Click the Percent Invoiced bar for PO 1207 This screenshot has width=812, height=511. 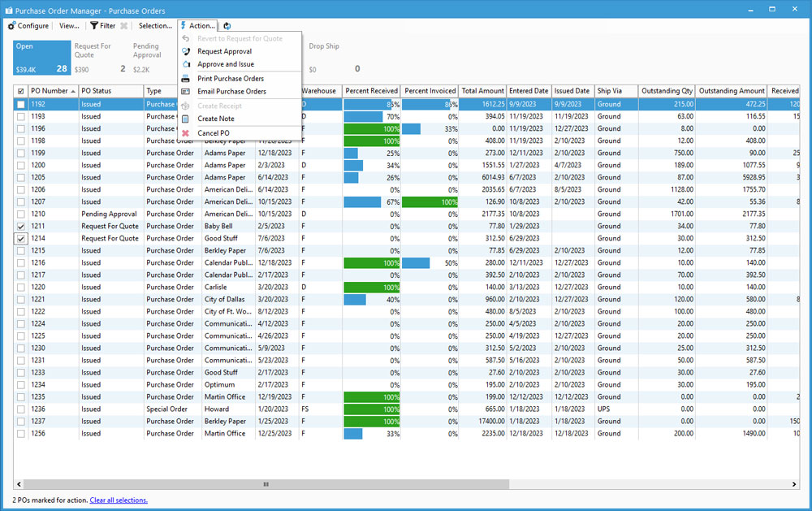pyautogui.click(x=430, y=202)
